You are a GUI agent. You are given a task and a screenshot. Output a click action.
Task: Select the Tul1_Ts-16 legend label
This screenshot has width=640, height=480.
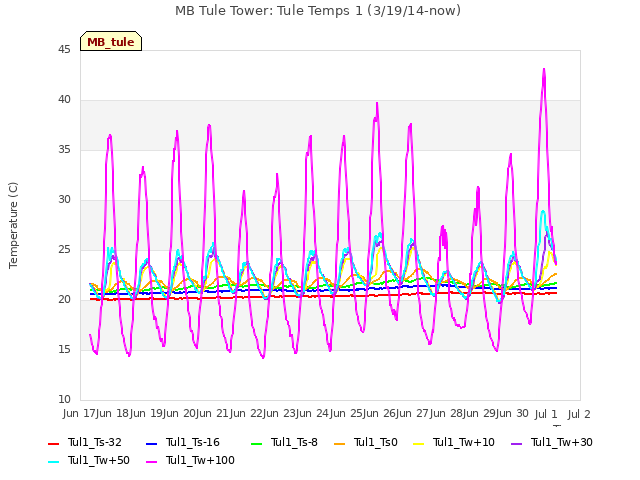[193, 442]
